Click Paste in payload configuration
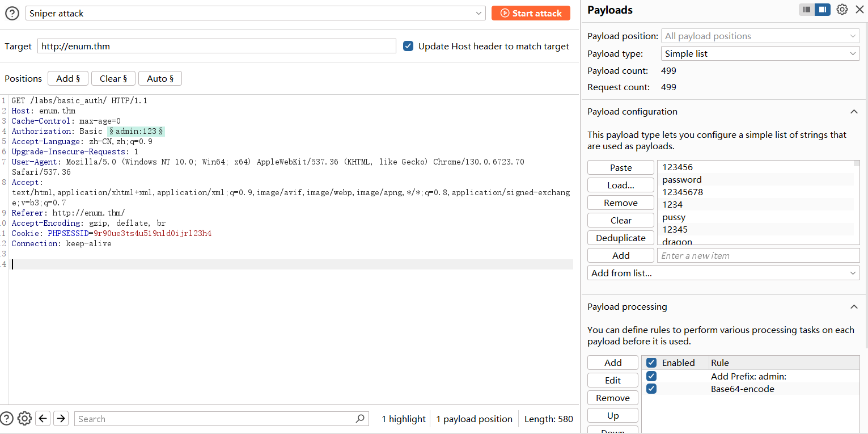 pyautogui.click(x=621, y=167)
